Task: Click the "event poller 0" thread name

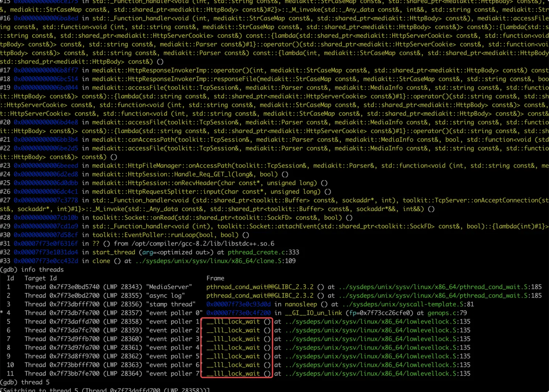Action: click(174, 313)
